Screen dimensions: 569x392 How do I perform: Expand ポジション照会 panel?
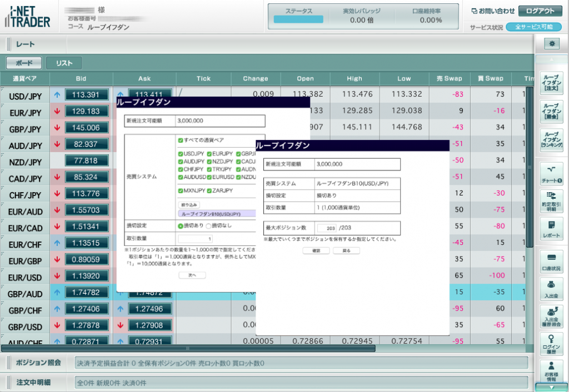point(38,363)
